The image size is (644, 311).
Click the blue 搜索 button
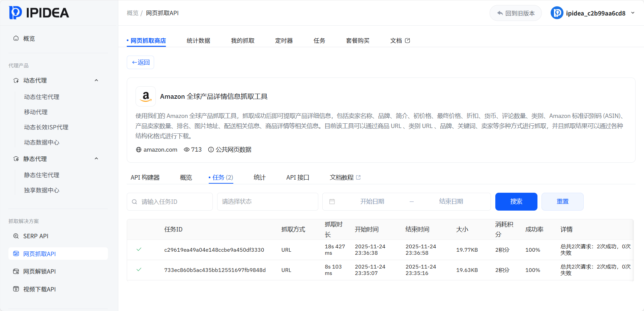pyautogui.click(x=516, y=202)
